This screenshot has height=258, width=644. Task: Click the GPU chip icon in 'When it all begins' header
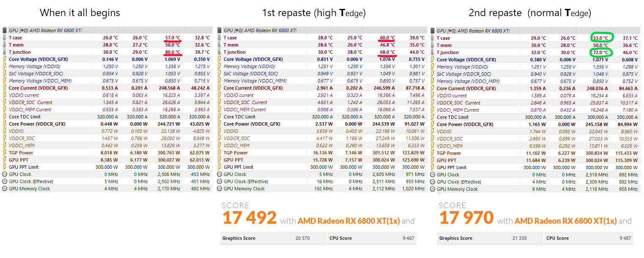pos(5,30)
